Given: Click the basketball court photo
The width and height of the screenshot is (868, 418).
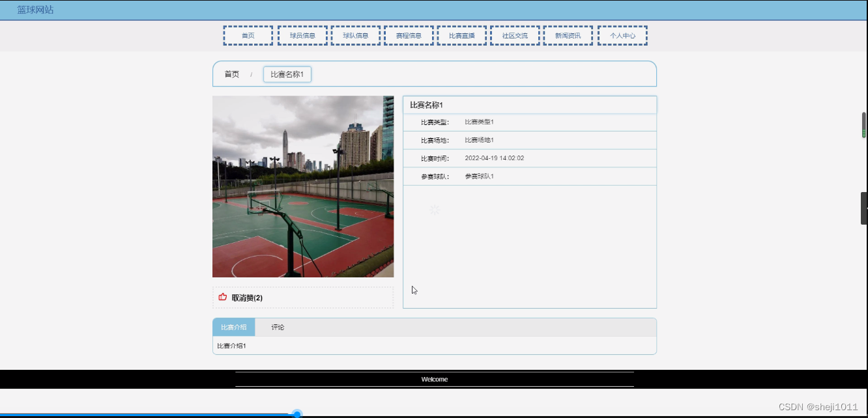Looking at the screenshot, I should point(303,186).
